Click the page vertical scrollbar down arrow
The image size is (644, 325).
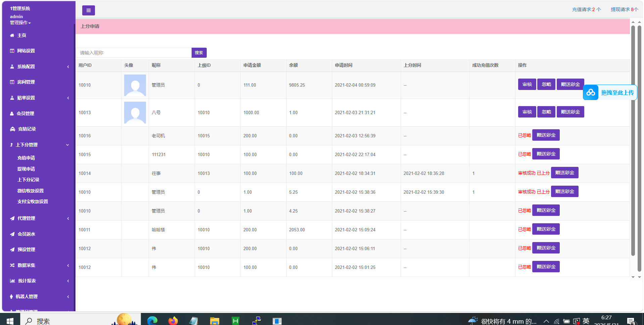coord(639,277)
